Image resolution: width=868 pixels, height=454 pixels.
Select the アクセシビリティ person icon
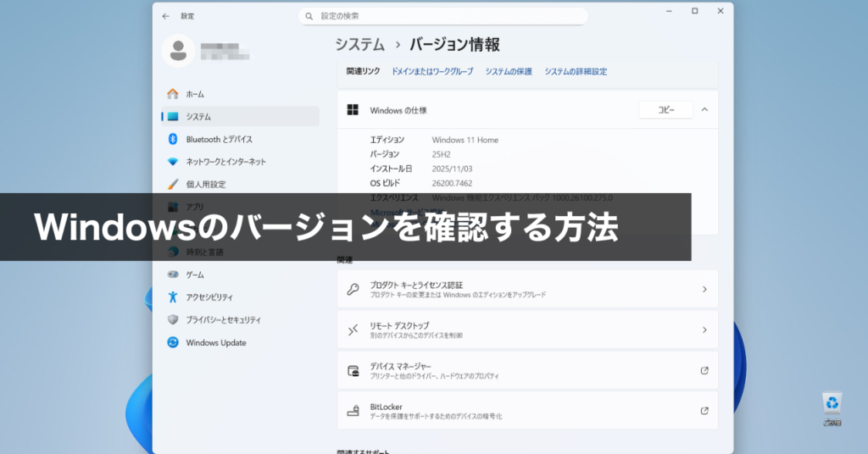[173, 297]
